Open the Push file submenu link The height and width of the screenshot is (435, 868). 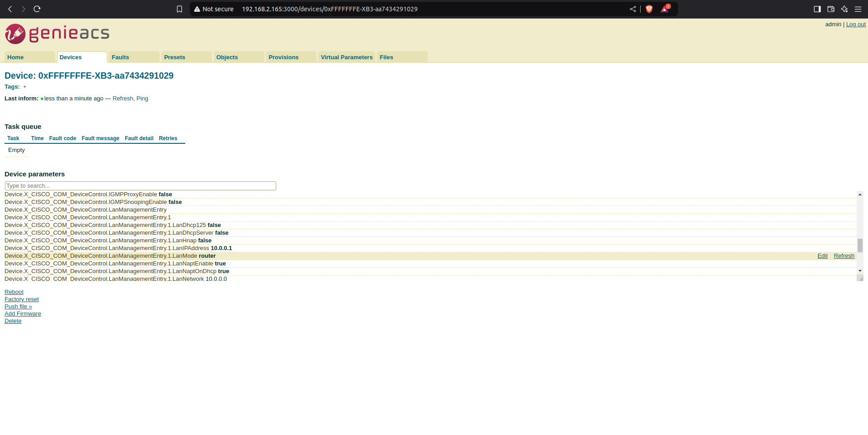click(x=18, y=307)
